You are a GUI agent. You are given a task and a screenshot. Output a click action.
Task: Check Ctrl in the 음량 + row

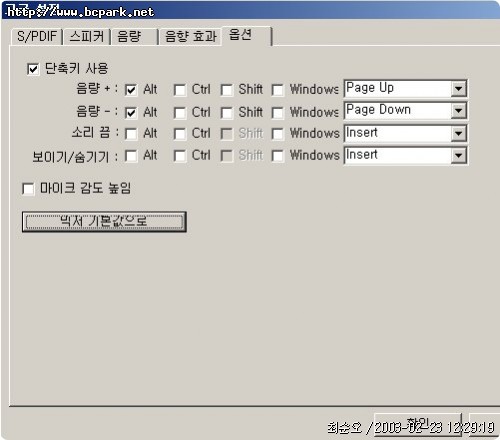pyautogui.click(x=180, y=90)
